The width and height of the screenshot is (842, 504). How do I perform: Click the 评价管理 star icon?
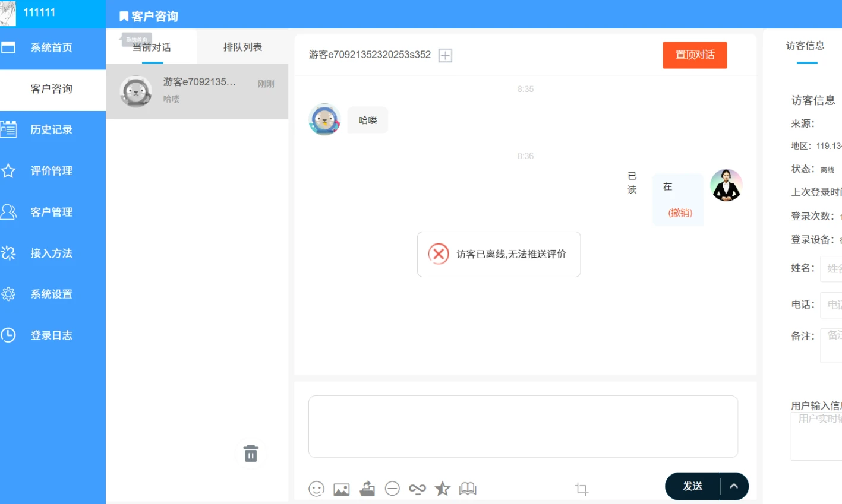click(x=8, y=171)
